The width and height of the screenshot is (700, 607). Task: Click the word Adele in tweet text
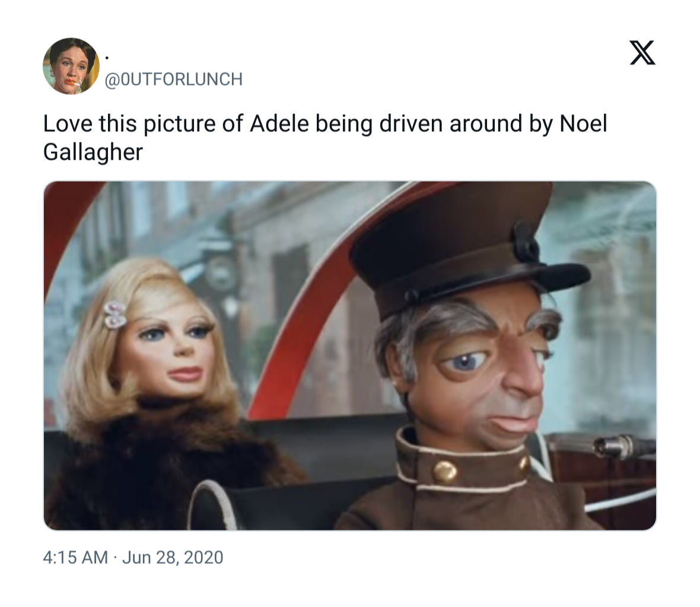(279, 124)
